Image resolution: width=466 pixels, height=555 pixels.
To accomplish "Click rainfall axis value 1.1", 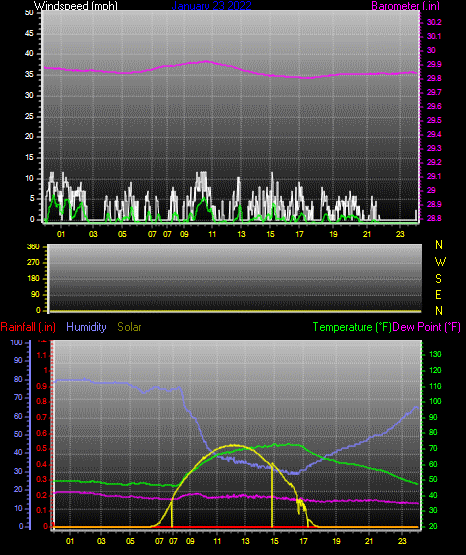I will 42,355.
